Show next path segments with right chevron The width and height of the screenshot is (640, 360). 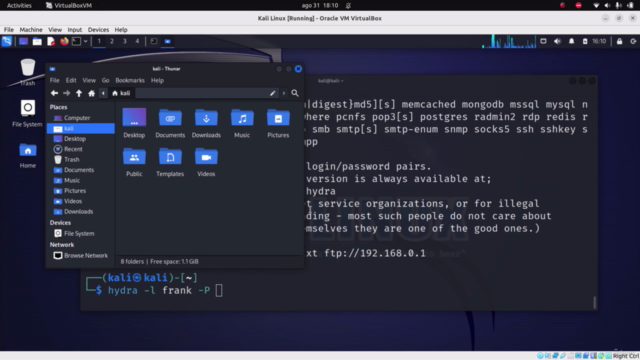point(284,93)
